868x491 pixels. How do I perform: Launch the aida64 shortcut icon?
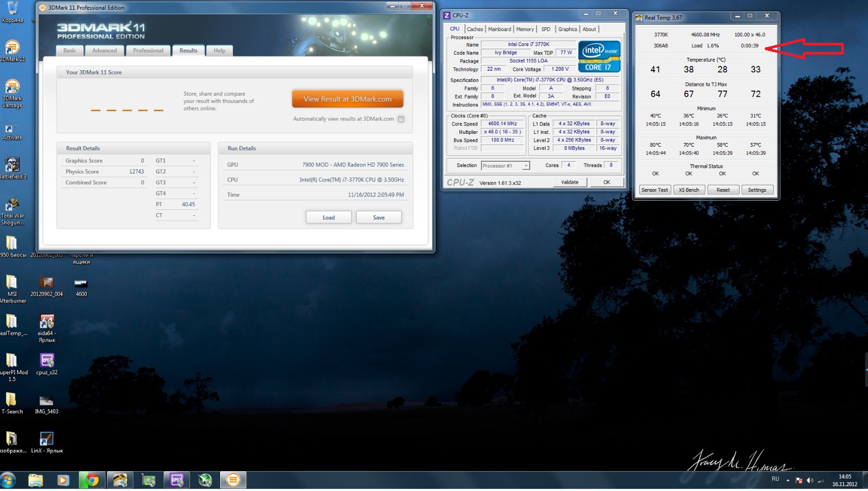pyautogui.click(x=47, y=328)
